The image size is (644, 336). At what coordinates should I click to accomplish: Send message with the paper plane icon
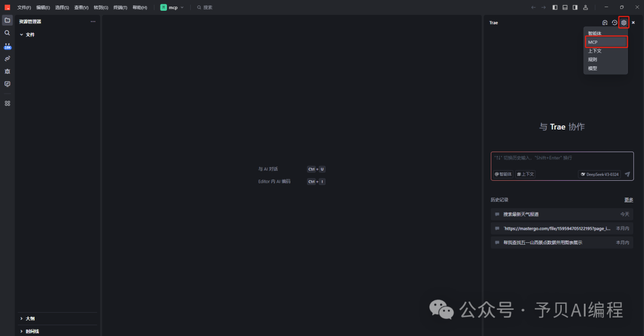[627, 174]
